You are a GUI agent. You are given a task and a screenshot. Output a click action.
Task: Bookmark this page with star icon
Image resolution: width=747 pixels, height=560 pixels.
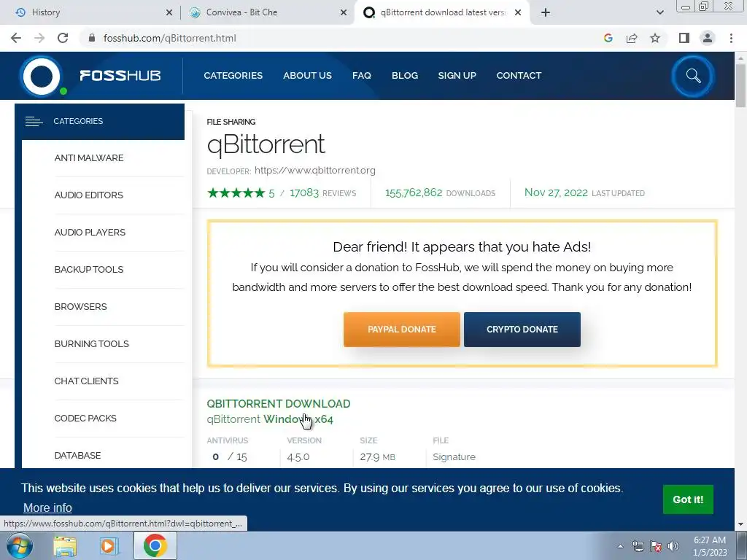click(x=655, y=38)
